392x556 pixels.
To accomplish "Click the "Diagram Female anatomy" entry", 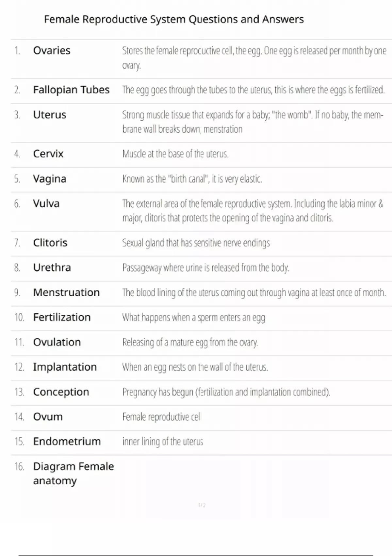I will click(x=73, y=473).
